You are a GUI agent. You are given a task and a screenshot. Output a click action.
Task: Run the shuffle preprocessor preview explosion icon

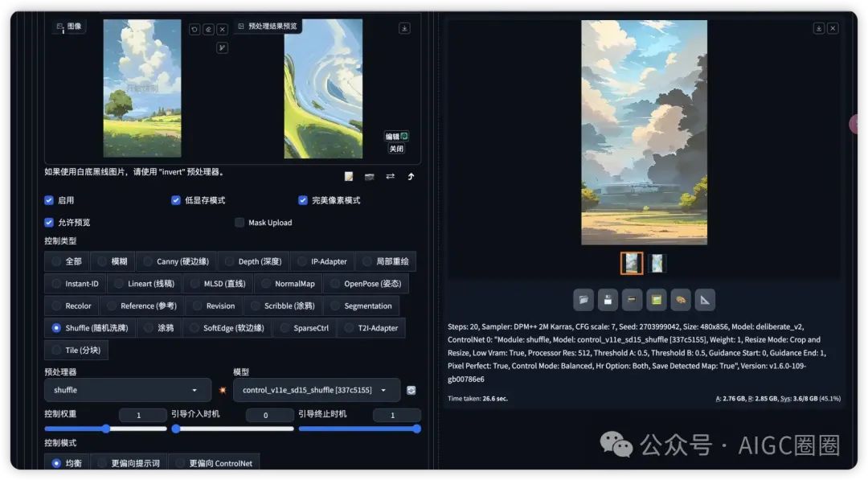[223, 389]
